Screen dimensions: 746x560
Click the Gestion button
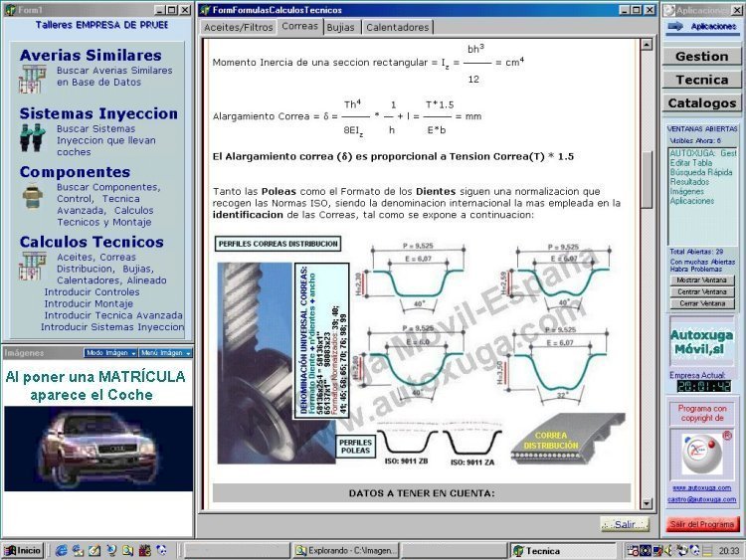(x=702, y=57)
